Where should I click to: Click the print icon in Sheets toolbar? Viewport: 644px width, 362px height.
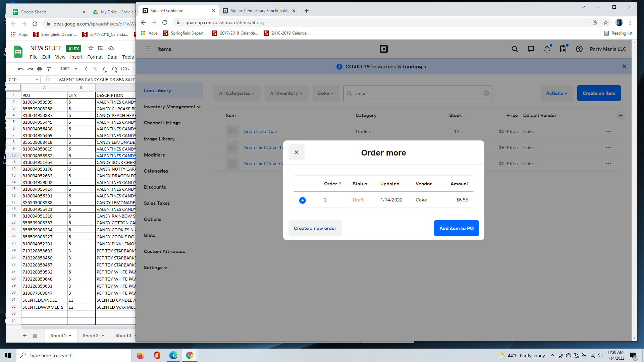pyautogui.click(x=40, y=69)
